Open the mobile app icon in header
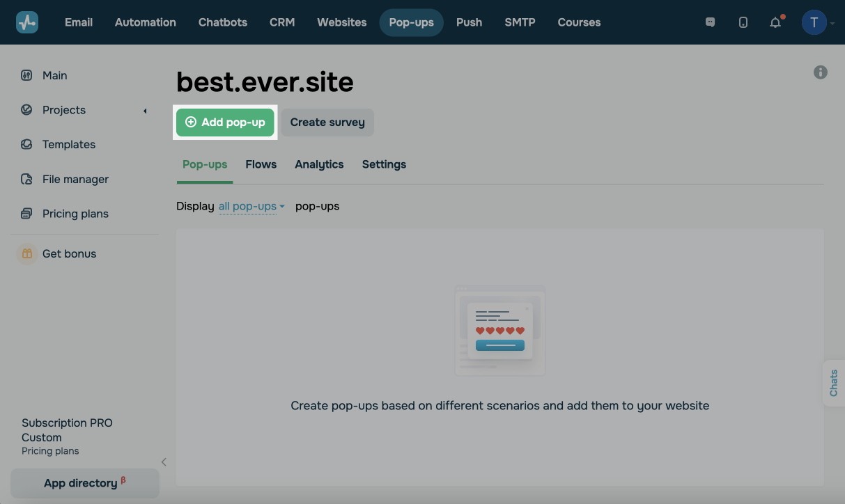Screen dimensions: 845x504 click(743, 22)
